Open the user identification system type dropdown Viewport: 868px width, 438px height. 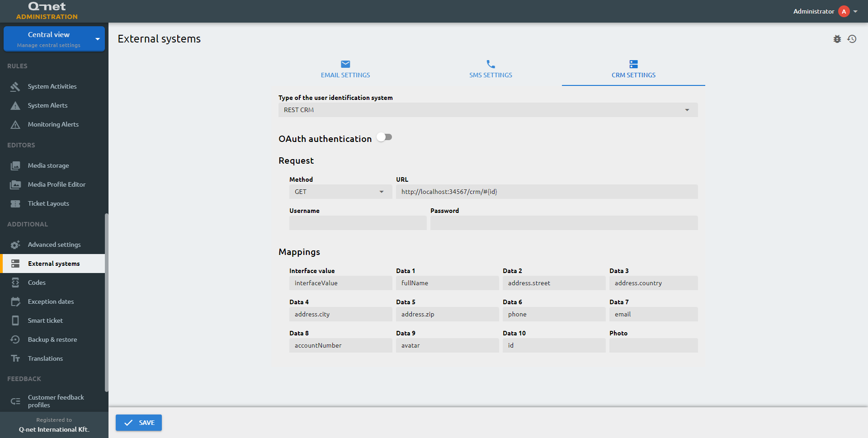[x=488, y=110]
